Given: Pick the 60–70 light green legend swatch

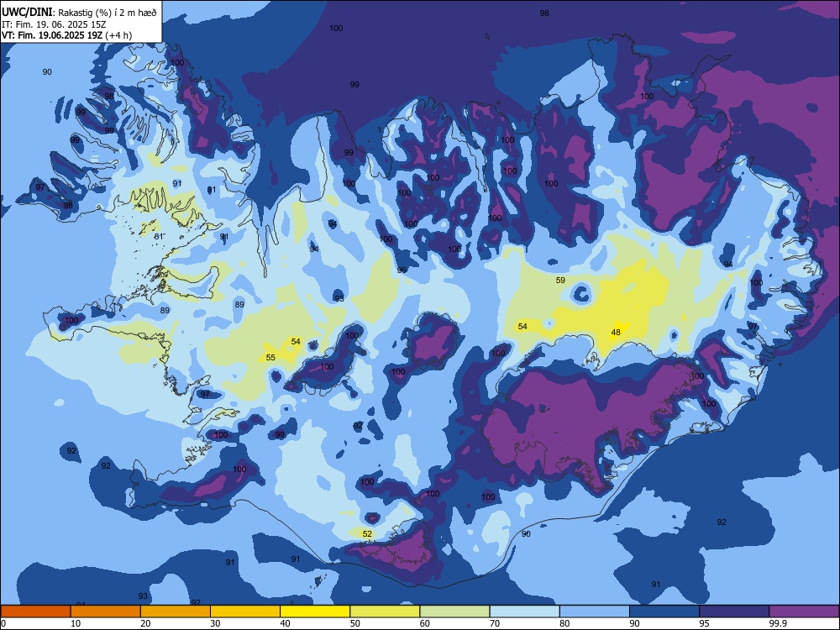Looking at the screenshot, I should 454,612.
